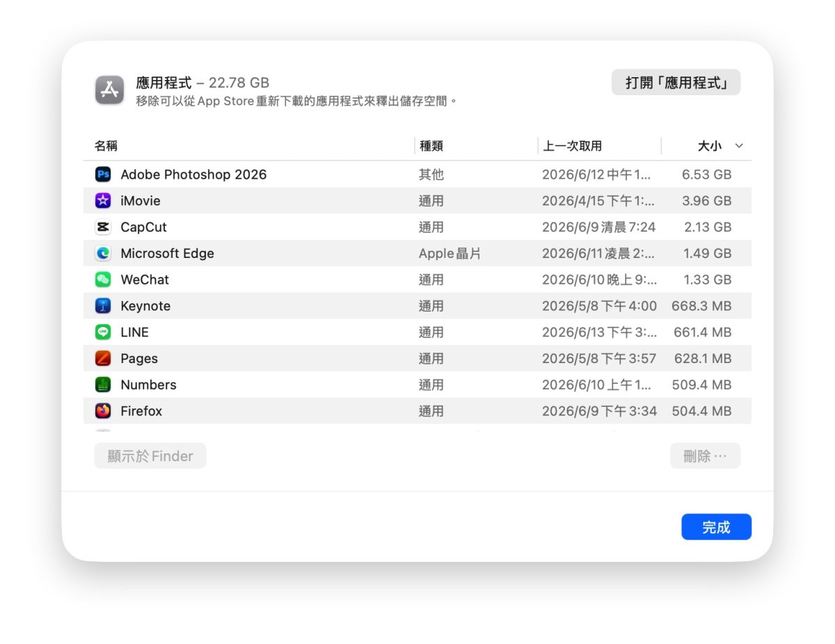The width and height of the screenshot is (835, 644).
Task: Click the 628.1 MB size value
Action: pyautogui.click(x=703, y=359)
